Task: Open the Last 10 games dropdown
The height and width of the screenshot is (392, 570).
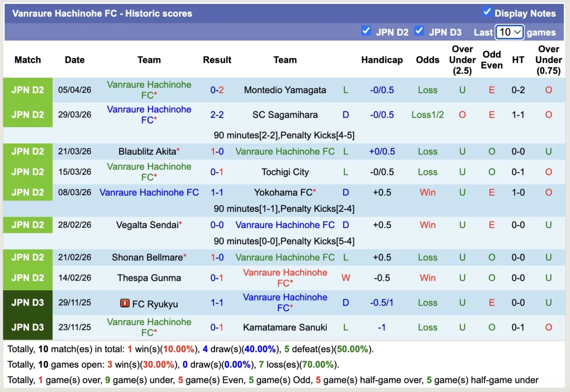Action: tap(509, 32)
